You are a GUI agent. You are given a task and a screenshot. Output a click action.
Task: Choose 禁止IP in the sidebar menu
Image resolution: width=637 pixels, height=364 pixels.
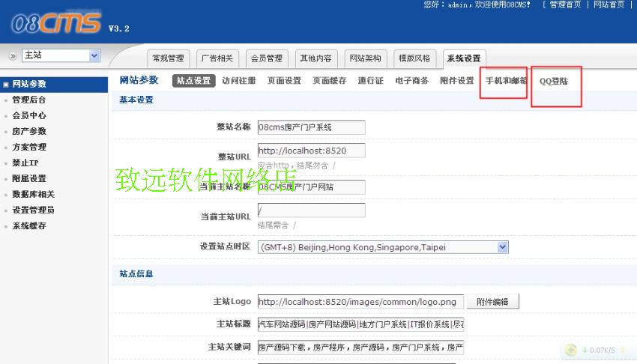point(25,163)
